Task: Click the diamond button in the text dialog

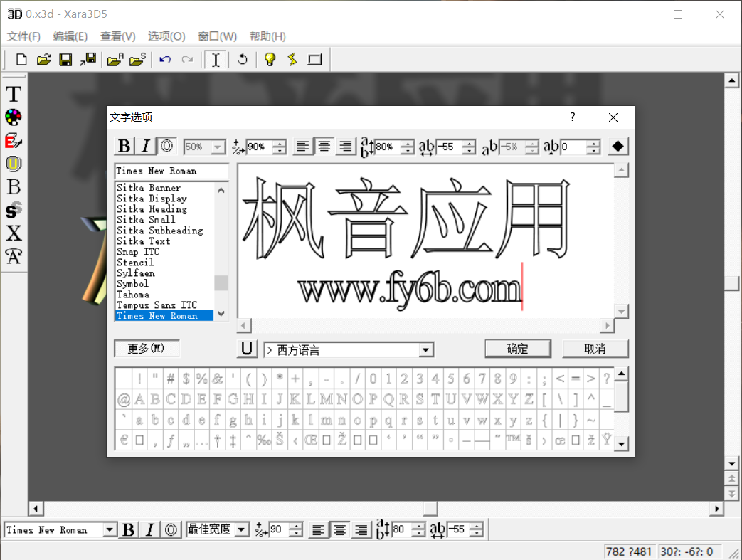Action: point(618,147)
